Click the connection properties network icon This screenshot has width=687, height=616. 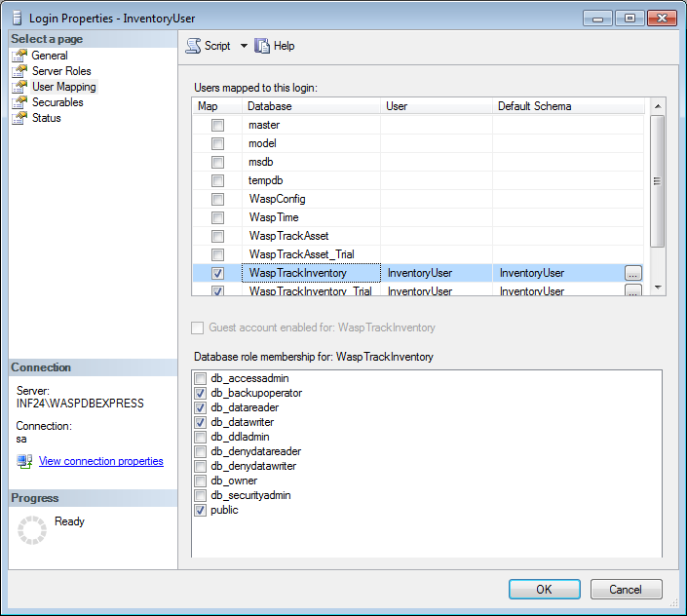(24, 461)
